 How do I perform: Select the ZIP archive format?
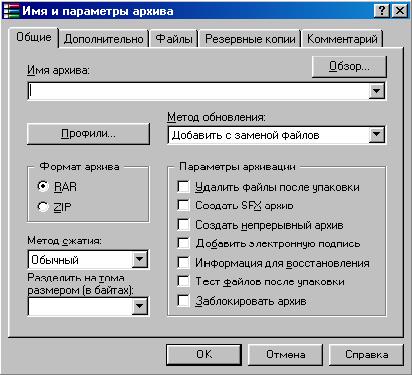(43, 207)
